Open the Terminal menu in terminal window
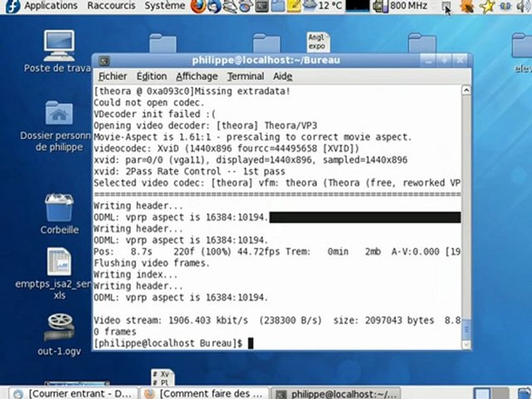The image size is (532, 399). coord(245,76)
